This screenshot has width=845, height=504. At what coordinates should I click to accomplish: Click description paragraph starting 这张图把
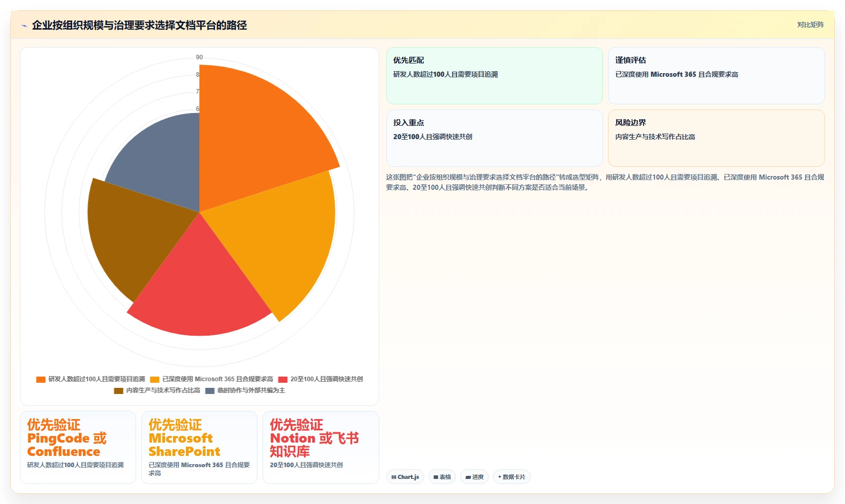coord(605,182)
